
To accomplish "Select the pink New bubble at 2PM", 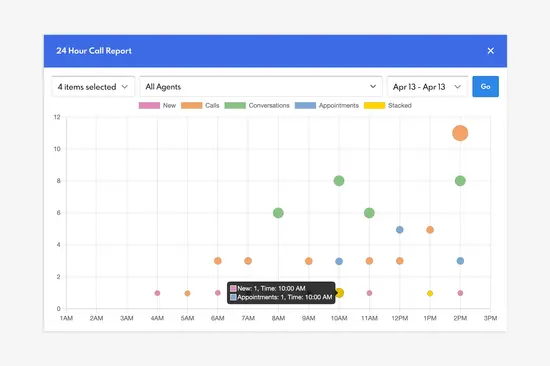I will [460, 293].
